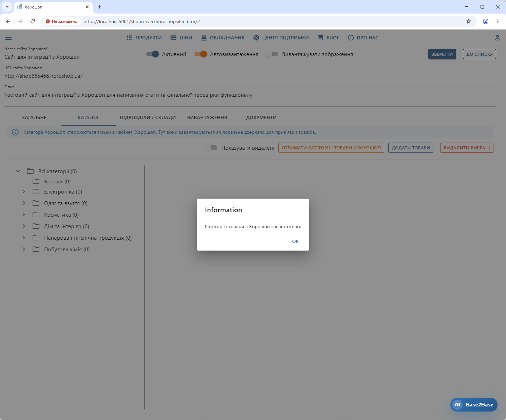
Task: Open a new browser tab
Action: (x=99, y=7)
